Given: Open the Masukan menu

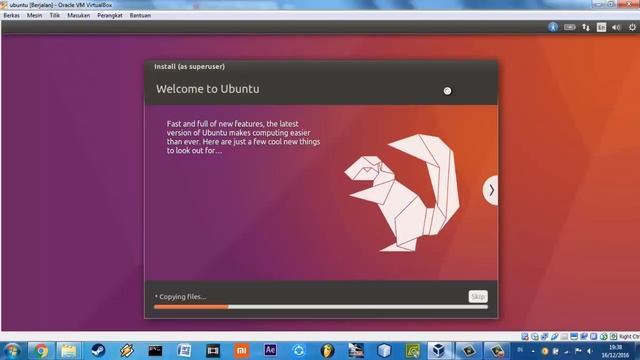Looking at the screenshot, I should [78, 15].
